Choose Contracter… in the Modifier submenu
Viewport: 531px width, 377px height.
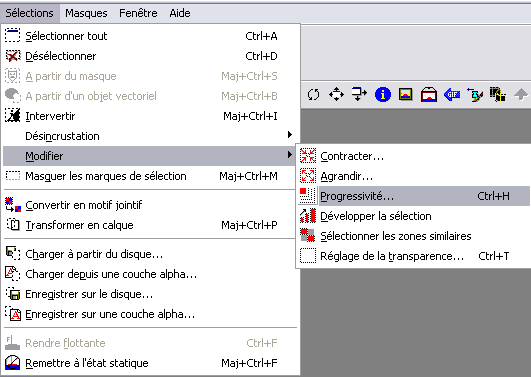414,156
